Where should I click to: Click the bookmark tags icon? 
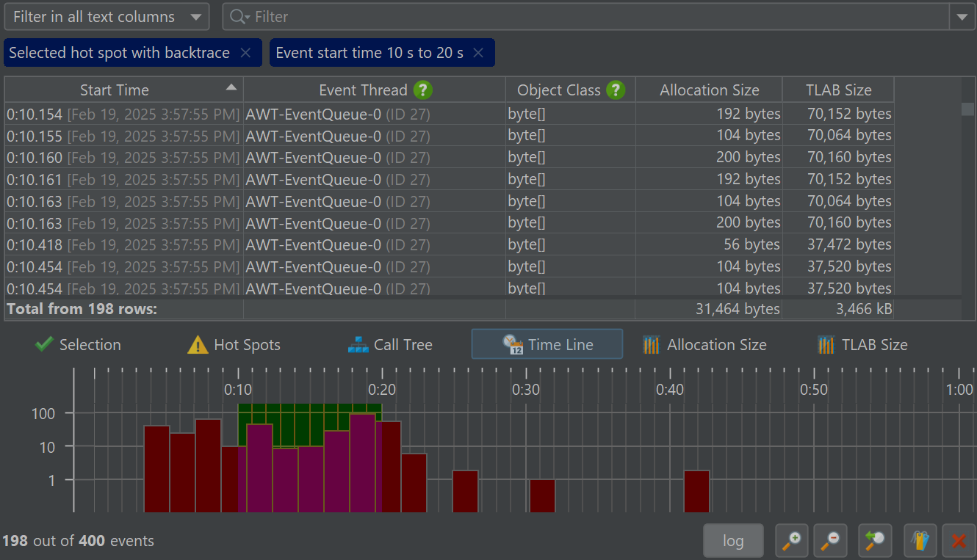920,541
